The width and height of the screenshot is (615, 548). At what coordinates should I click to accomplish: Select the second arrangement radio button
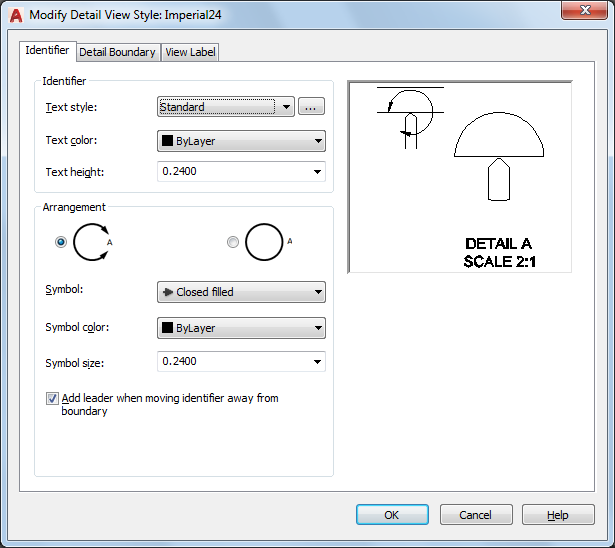pyautogui.click(x=234, y=242)
